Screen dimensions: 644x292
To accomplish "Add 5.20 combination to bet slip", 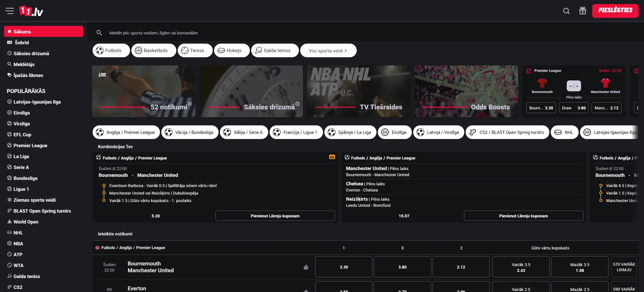I will 275,216.
